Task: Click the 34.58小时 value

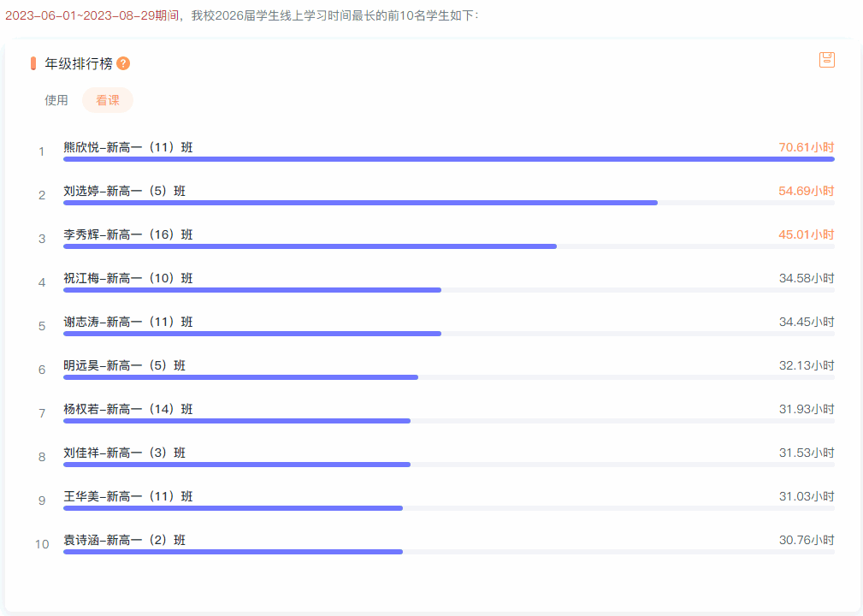Action: coord(807,278)
